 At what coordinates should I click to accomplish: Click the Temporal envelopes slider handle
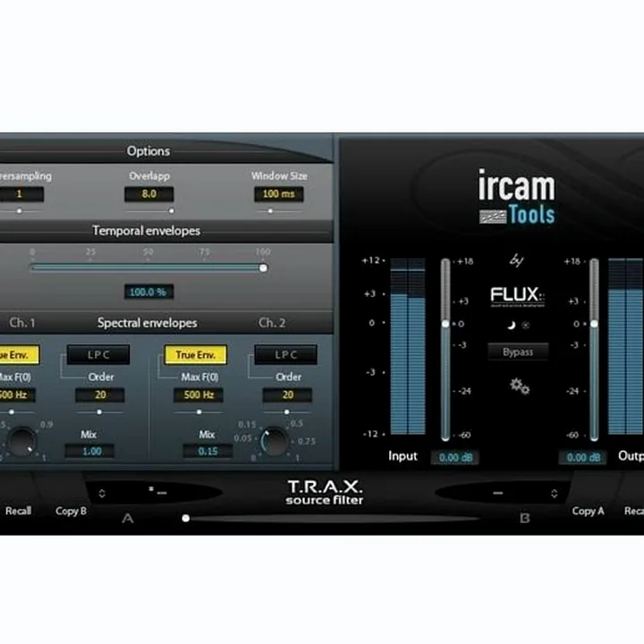(x=263, y=268)
